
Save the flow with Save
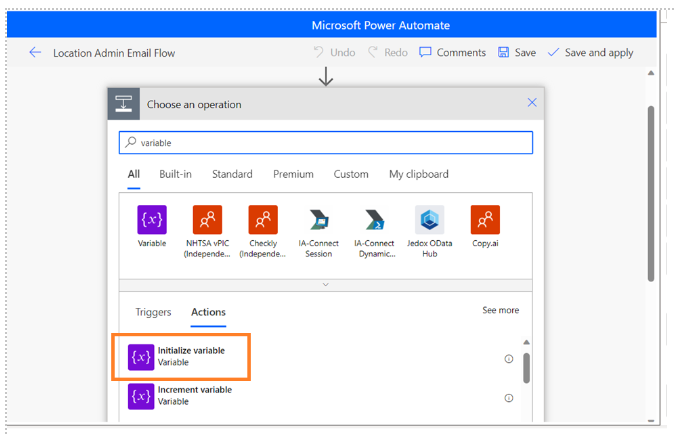click(517, 53)
